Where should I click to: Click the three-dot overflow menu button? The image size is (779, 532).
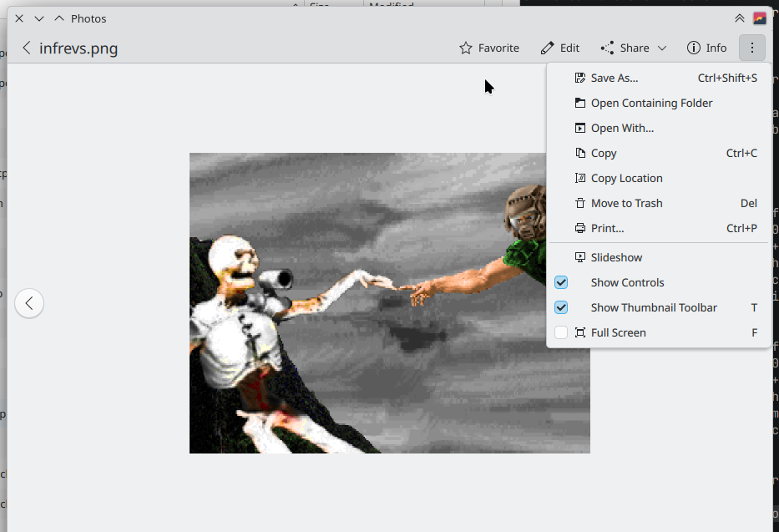[x=751, y=48]
